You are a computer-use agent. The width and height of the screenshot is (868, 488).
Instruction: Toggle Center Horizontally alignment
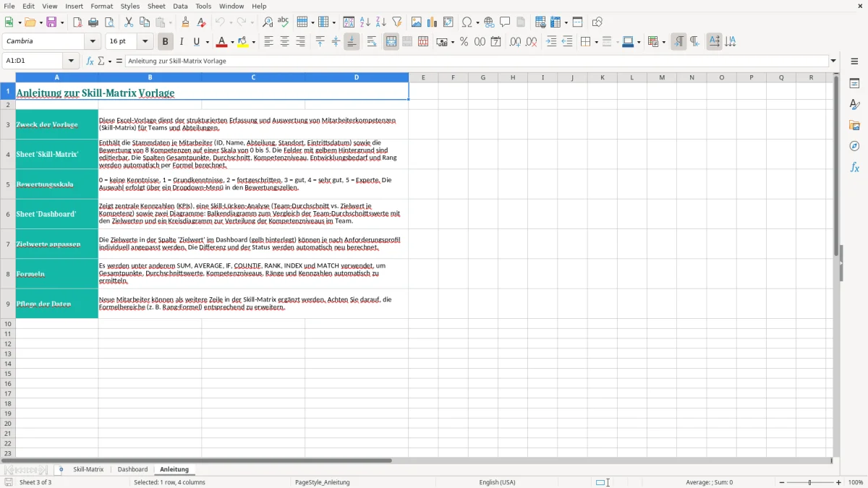tap(284, 42)
